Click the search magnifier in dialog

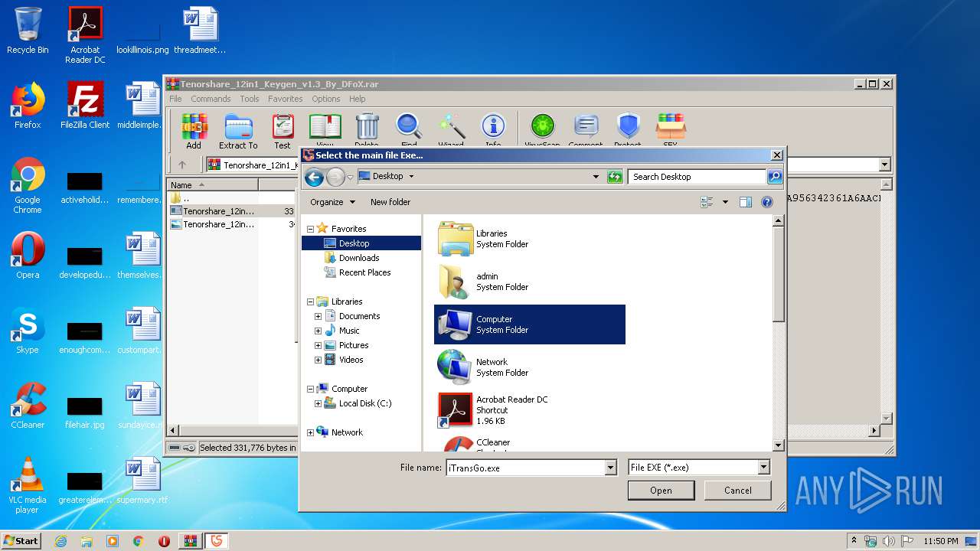775,177
